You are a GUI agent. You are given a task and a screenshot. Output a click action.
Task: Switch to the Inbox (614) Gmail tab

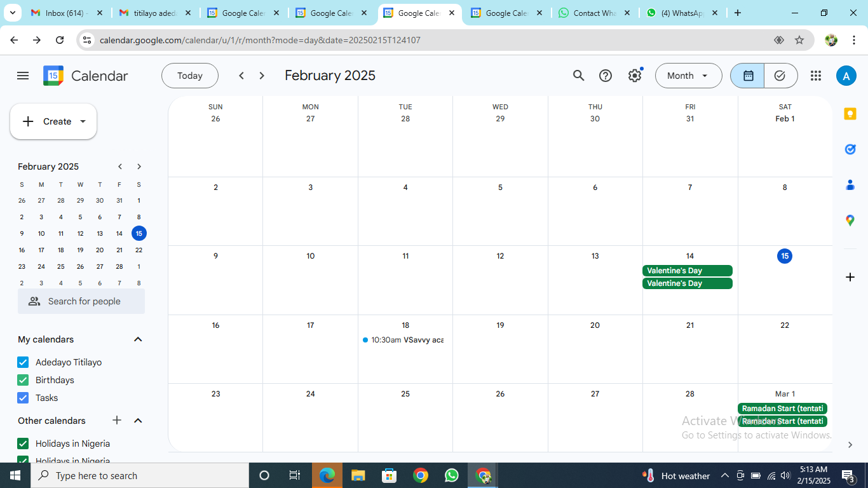67,13
